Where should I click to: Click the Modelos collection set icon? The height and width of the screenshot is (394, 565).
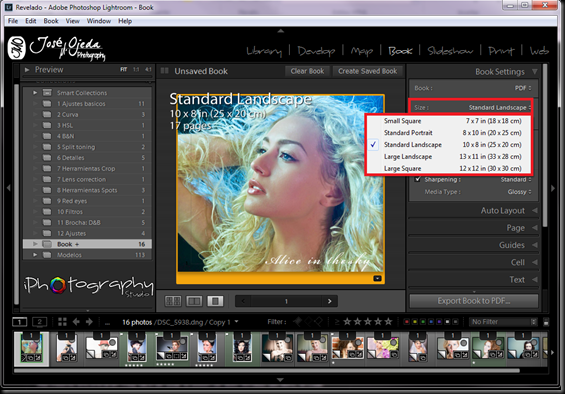[47, 255]
